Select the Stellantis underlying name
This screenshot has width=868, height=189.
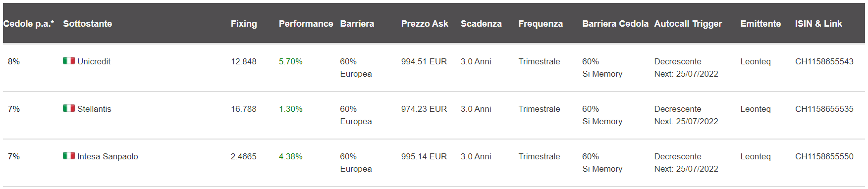94,109
